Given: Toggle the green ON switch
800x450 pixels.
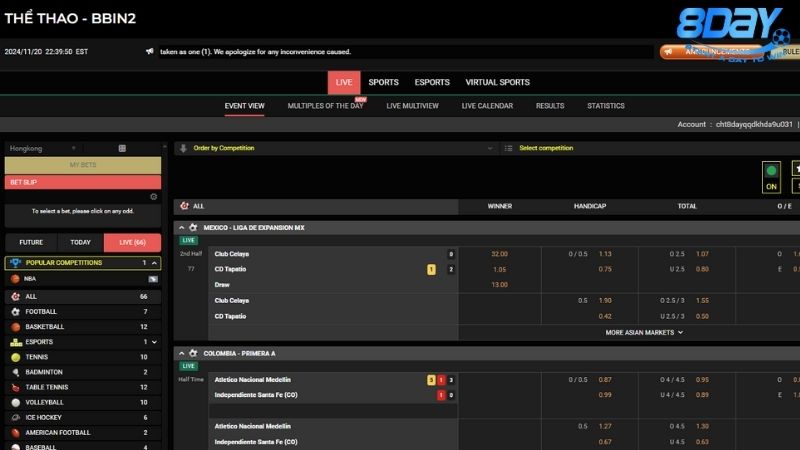Looking at the screenshot, I should click(x=771, y=177).
